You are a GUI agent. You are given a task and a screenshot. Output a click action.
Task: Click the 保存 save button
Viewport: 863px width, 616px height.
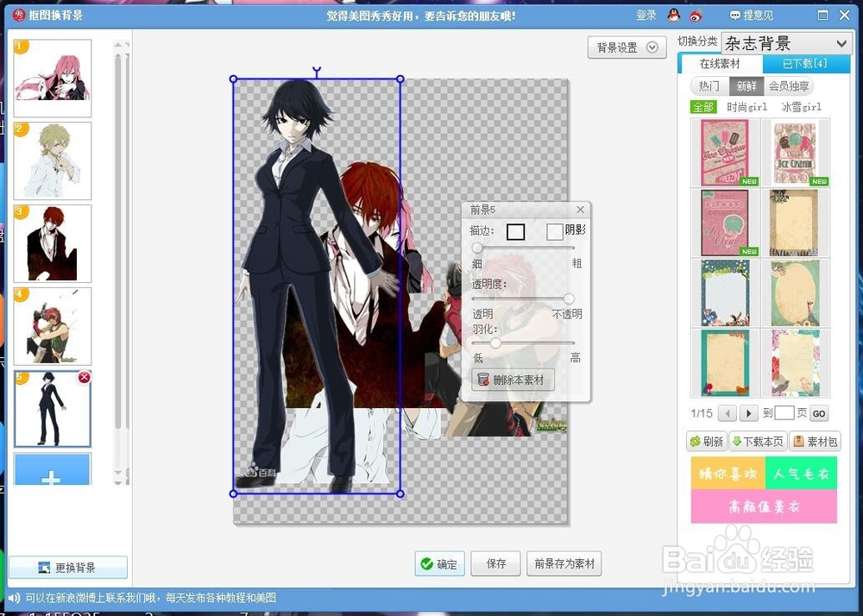(495, 563)
